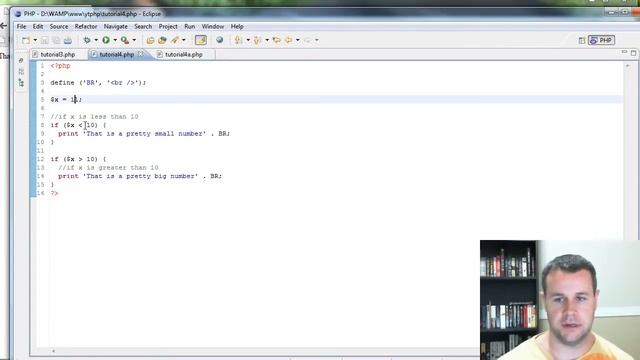Open the Source menu

[59, 27]
